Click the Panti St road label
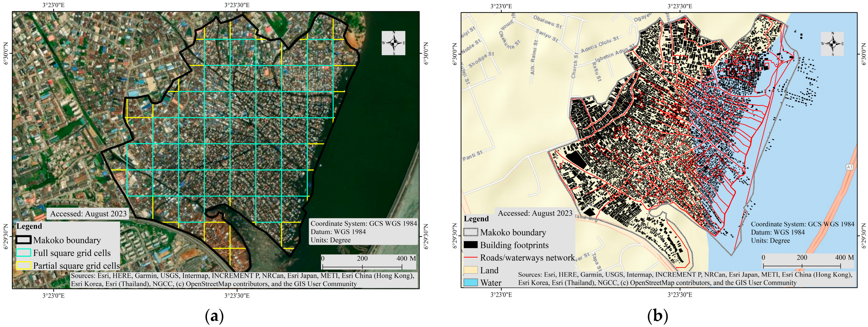 tap(472, 155)
